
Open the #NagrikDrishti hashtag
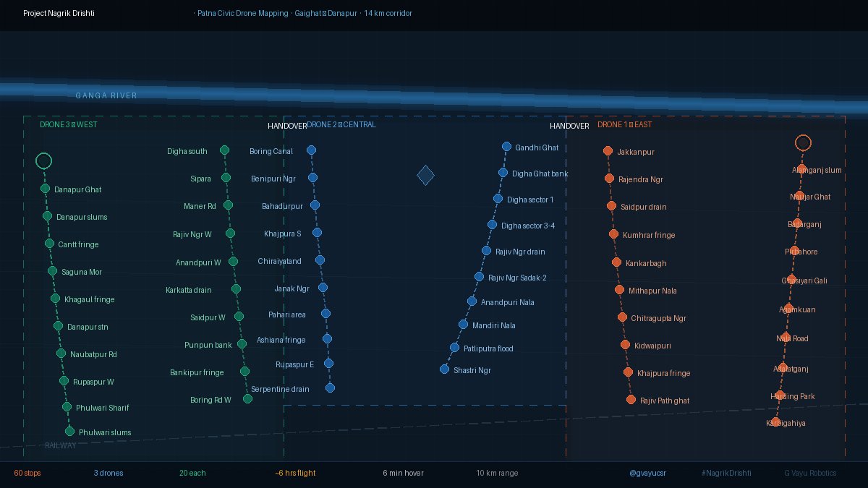pos(726,473)
